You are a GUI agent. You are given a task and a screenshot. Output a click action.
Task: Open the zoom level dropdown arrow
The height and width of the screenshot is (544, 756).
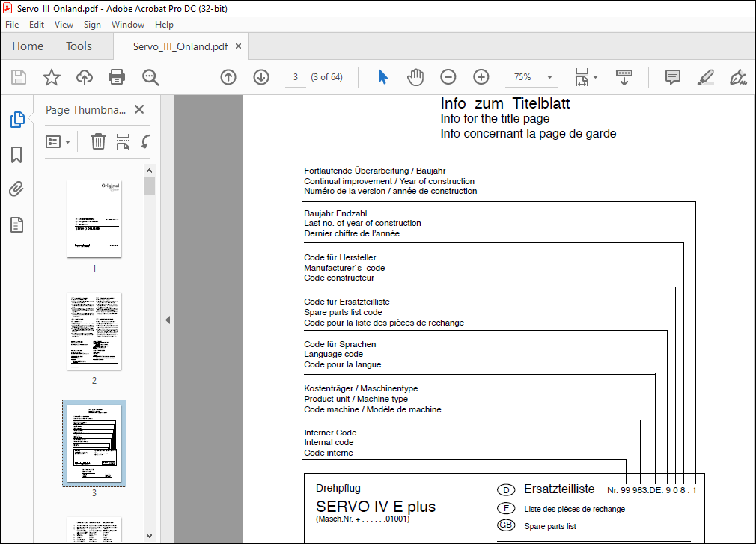click(x=549, y=77)
